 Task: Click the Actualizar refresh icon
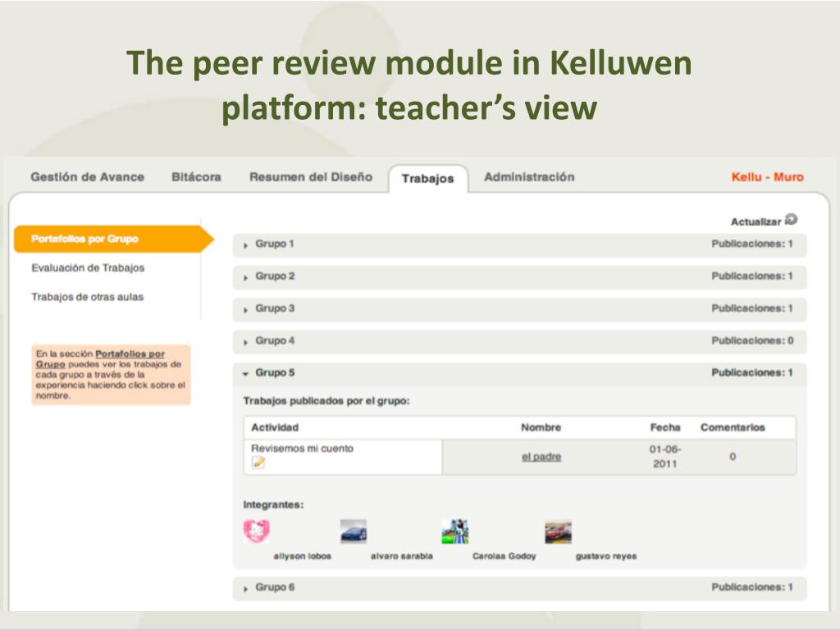(x=792, y=219)
